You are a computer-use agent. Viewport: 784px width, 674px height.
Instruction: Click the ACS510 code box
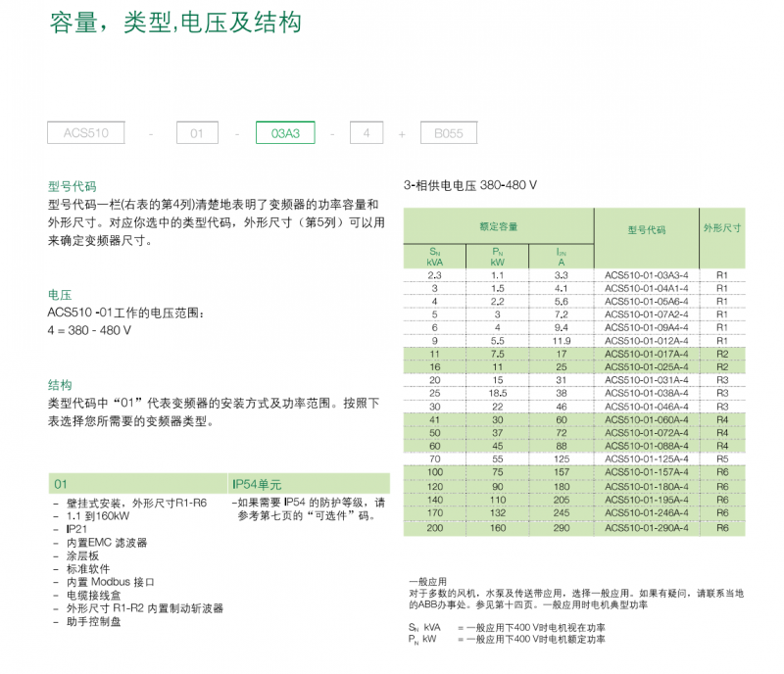coord(86,133)
